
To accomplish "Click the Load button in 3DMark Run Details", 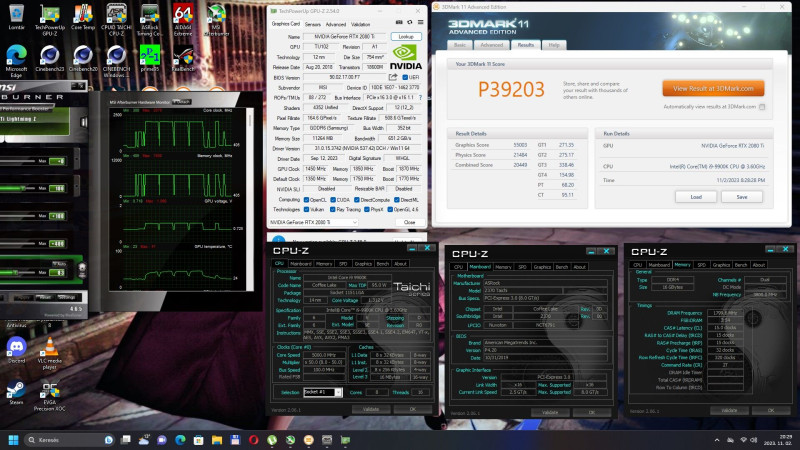I will click(x=696, y=197).
